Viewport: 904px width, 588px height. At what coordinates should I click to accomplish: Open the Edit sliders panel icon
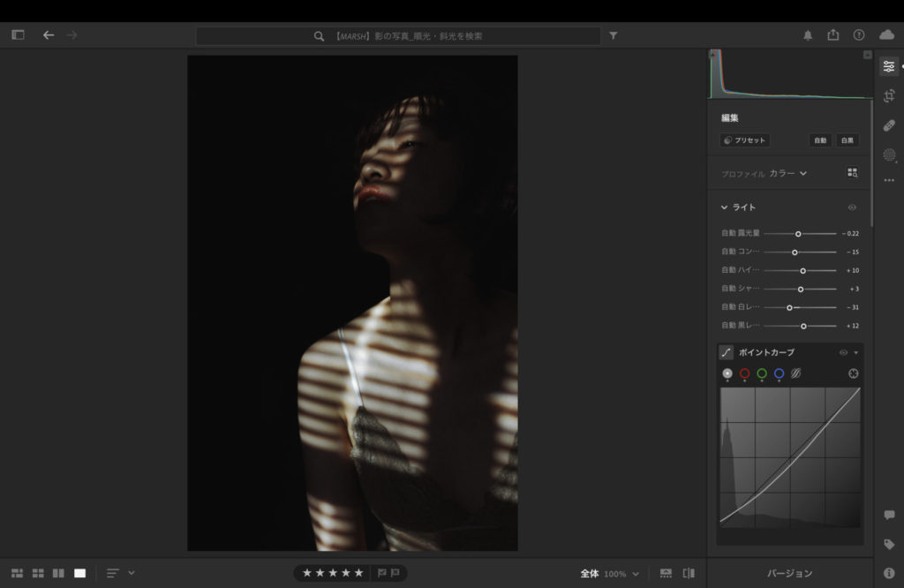click(x=889, y=66)
